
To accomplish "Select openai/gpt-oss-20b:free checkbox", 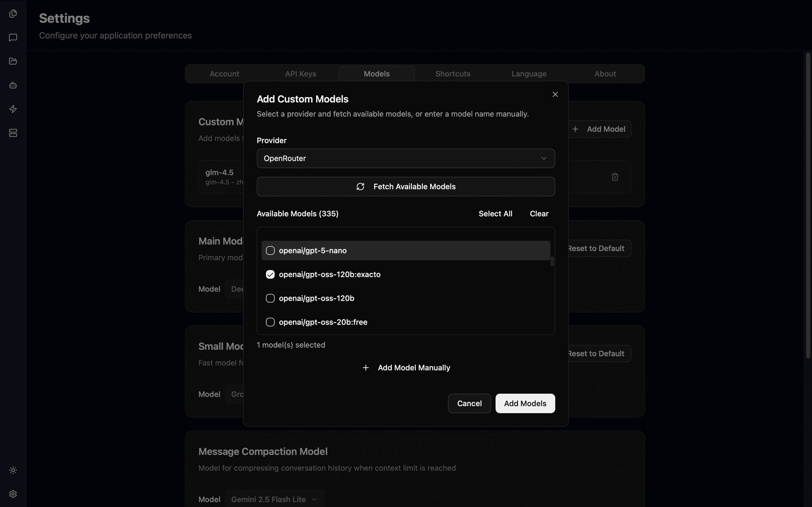I will pyautogui.click(x=270, y=322).
